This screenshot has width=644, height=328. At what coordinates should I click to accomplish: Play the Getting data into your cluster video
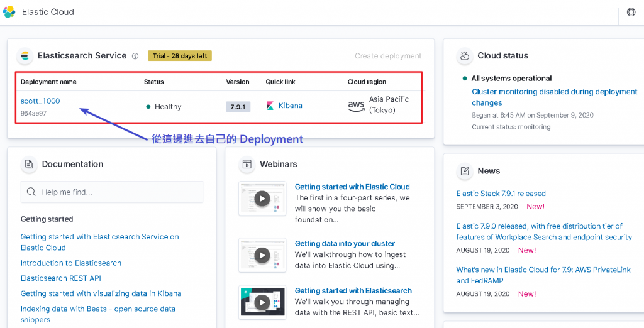[x=262, y=255]
